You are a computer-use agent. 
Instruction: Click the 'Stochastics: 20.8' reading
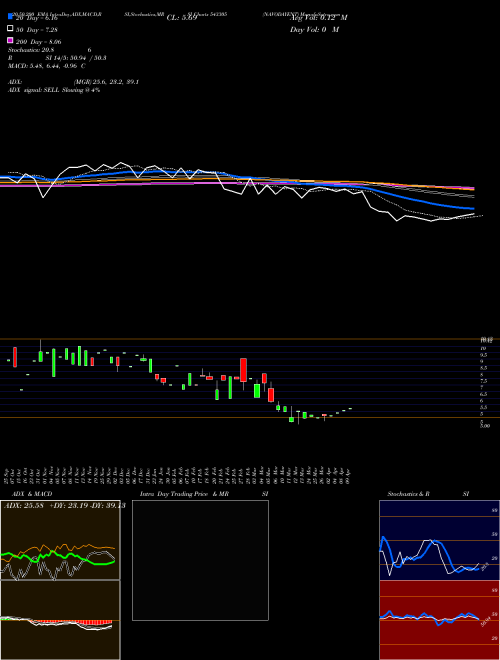31,50
